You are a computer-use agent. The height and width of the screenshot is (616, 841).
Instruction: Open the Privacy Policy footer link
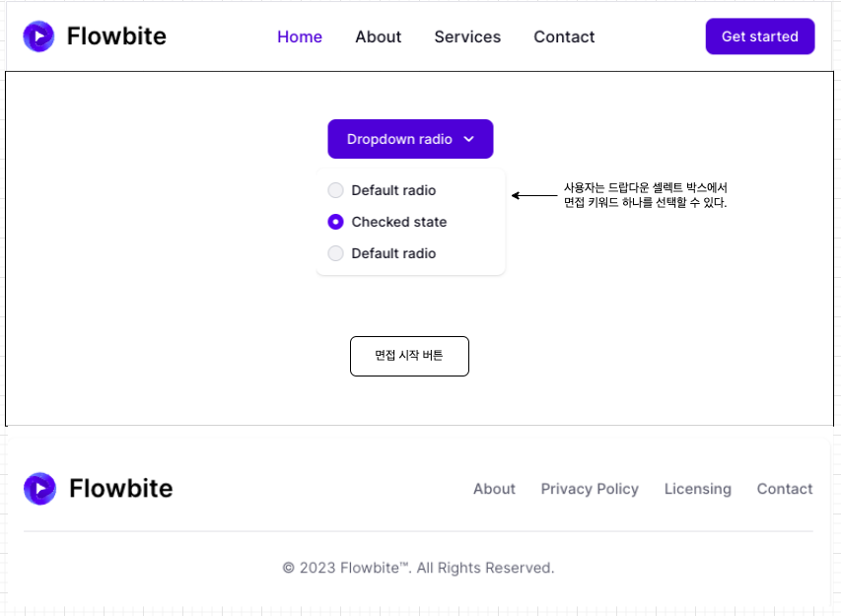point(590,489)
